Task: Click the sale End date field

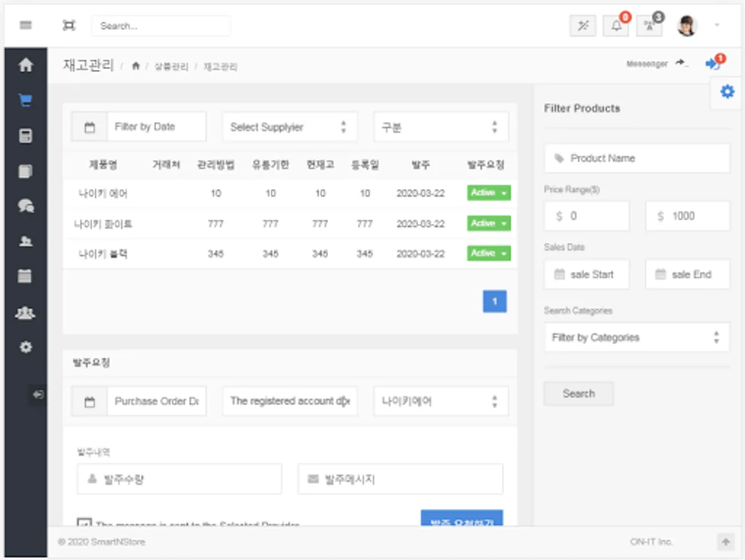Action: pyautogui.click(x=688, y=274)
